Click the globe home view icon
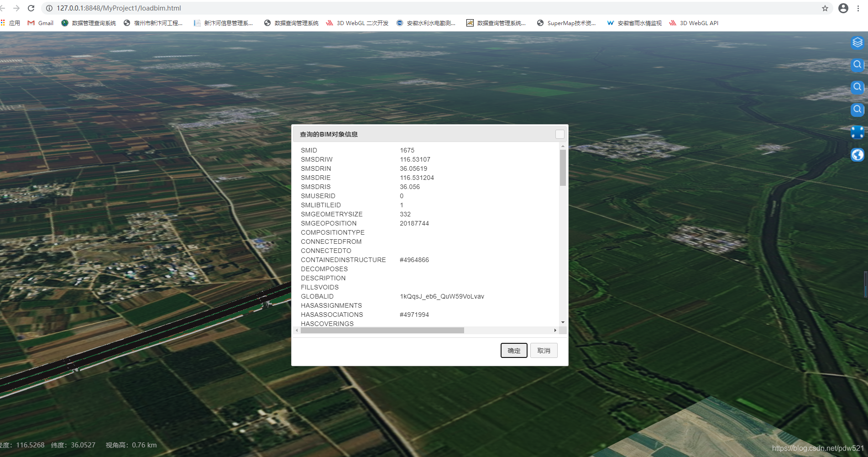Screen dimensions: 868x457 pyautogui.click(x=858, y=155)
